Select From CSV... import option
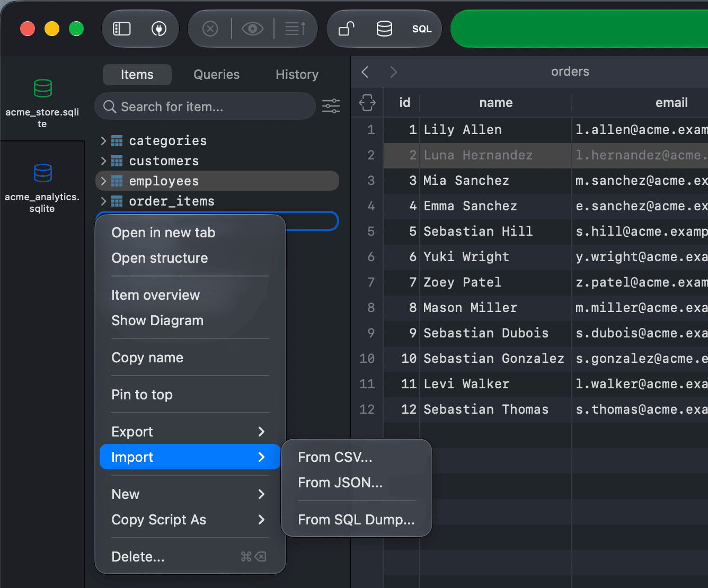 click(x=357, y=457)
